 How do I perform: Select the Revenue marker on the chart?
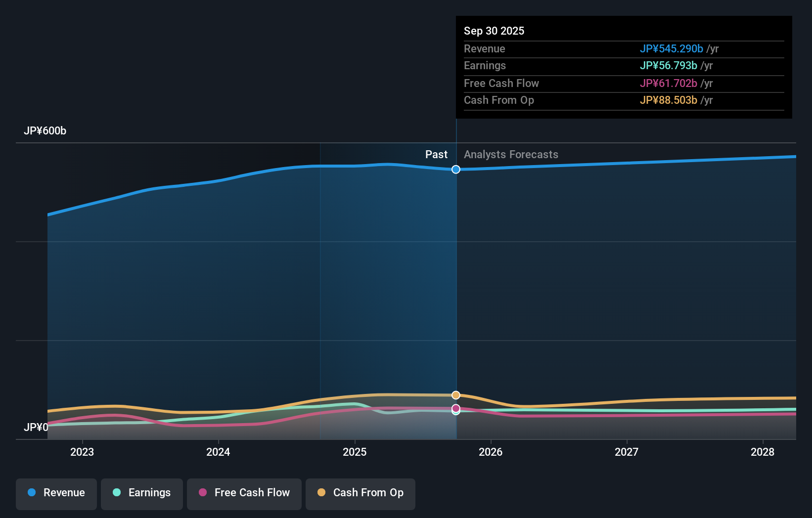455,169
